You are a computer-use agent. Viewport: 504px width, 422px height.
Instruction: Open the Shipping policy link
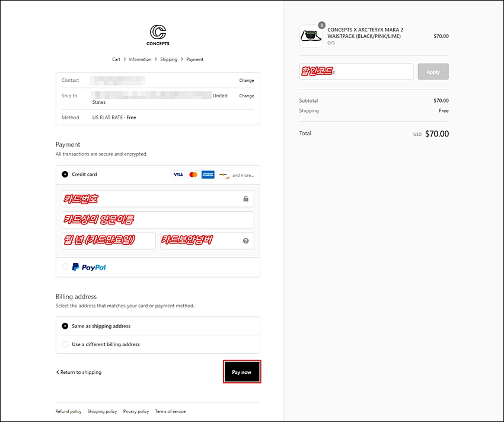[102, 411]
